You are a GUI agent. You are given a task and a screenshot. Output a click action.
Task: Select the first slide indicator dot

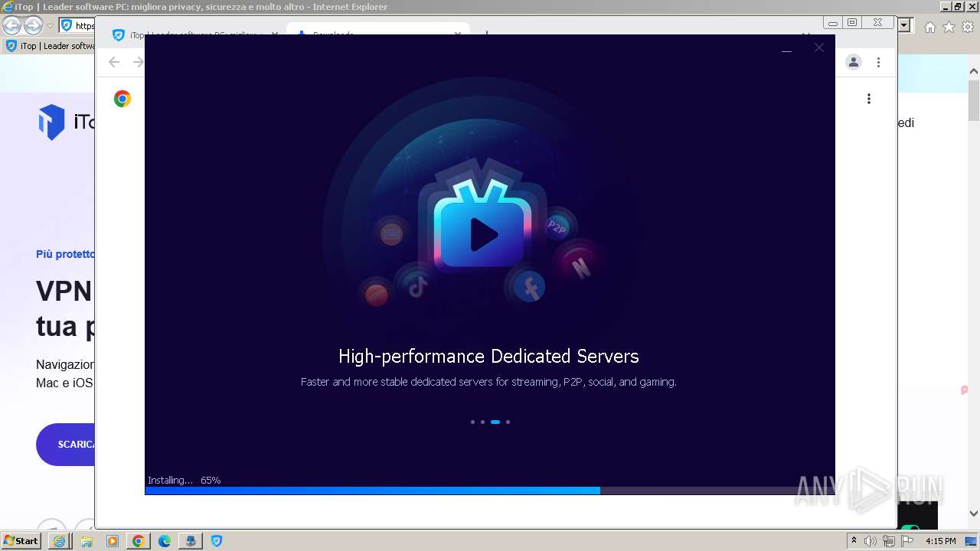pos(472,422)
